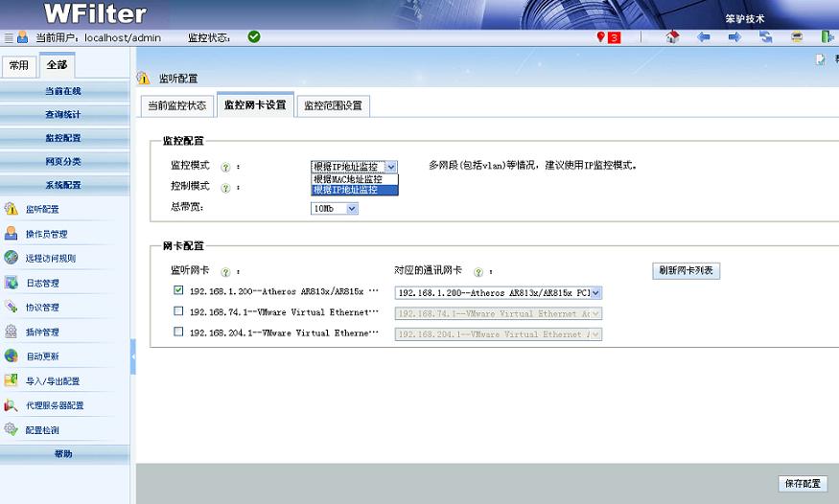Viewport: 839px width, 504px height.
Task: Open the 192.168.1.200 communication adapter dropdown
Action: [x=499, y=292]
